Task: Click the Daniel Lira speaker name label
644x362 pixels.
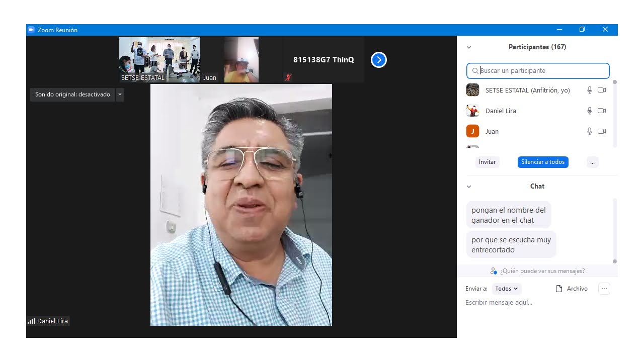Action: pos(52,321)
